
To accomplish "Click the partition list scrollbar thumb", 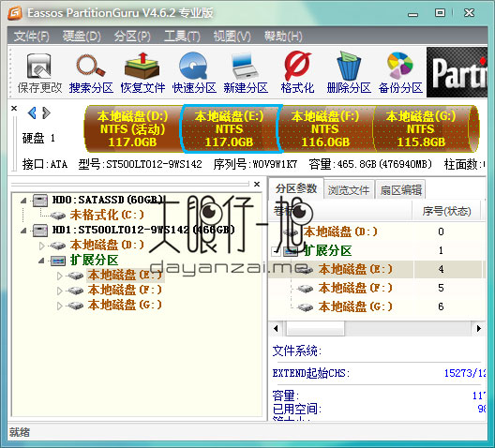I will pos(315,328).
